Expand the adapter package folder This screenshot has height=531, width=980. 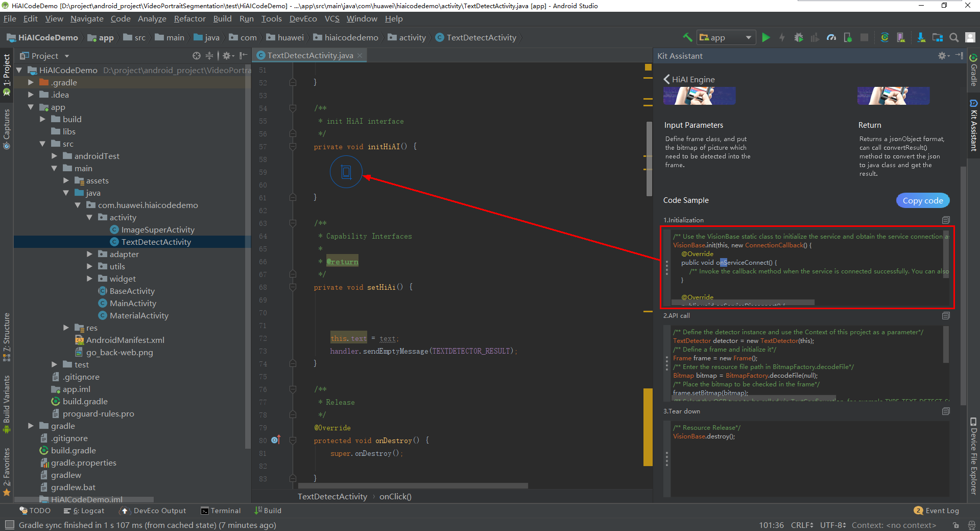[90, 254]
